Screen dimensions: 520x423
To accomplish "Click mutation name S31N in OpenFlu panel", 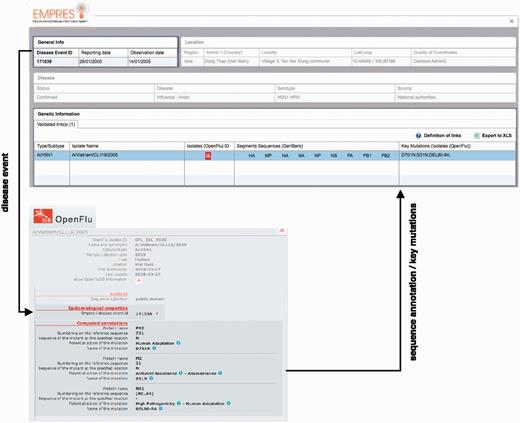I will [142, 379].
